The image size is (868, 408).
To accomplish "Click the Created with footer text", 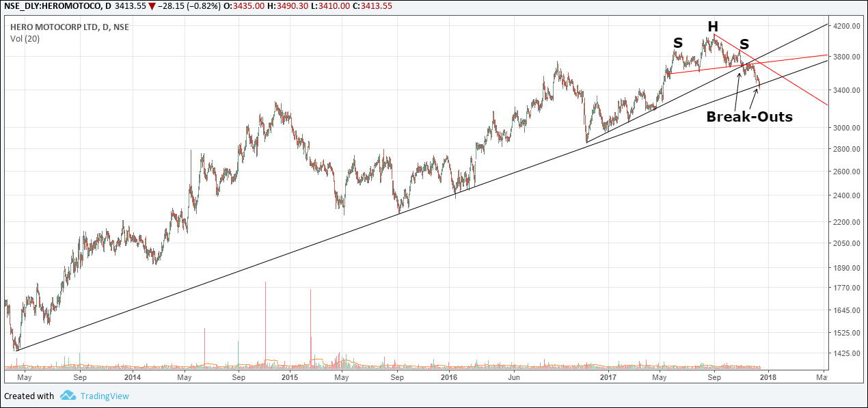I will pos(29,396).
